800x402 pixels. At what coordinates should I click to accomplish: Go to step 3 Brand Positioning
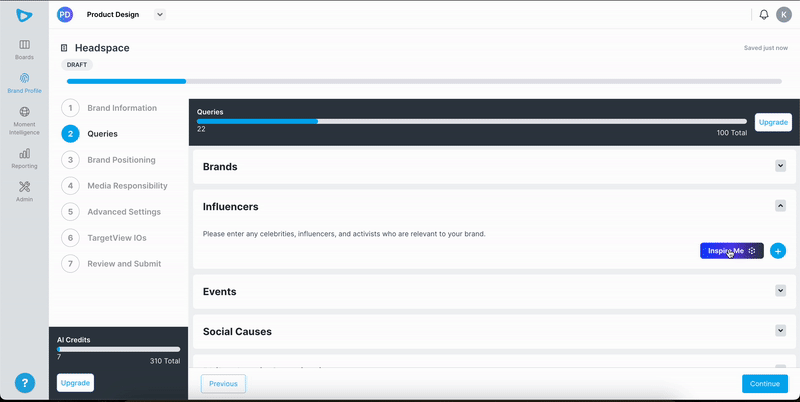109,160
